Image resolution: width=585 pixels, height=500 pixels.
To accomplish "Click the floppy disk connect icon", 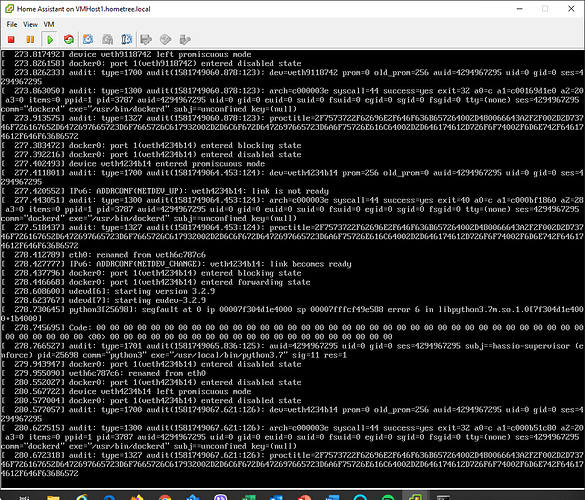I will [x=146, y=39].
